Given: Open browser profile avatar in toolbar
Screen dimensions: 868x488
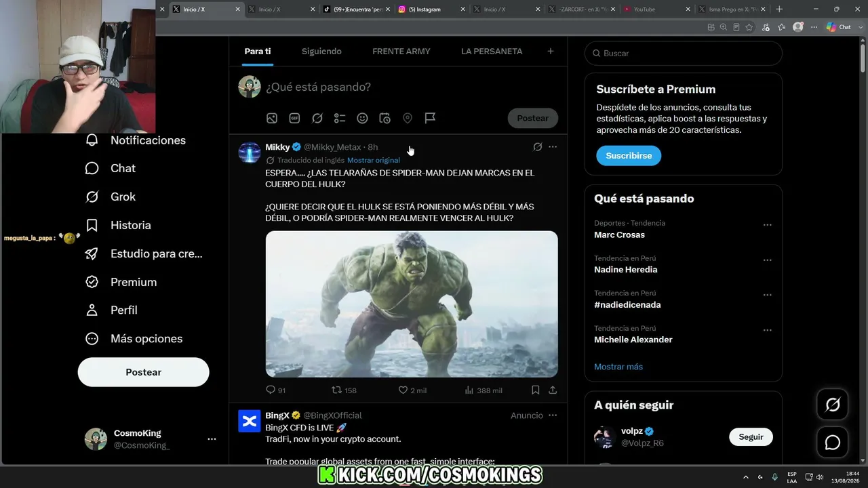Looking at the screenshot, I should pyautogui.click(x=798, y=27).
